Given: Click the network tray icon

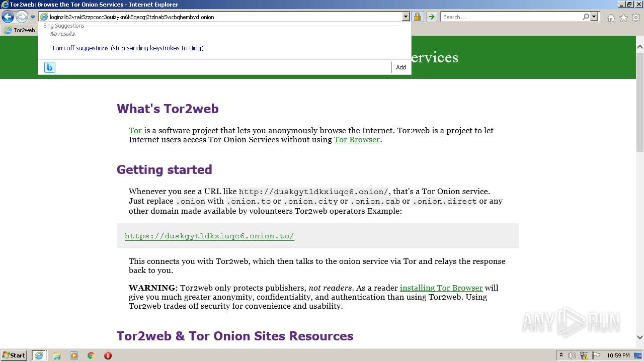Looking at the screenshot, I should click(584, 355).
